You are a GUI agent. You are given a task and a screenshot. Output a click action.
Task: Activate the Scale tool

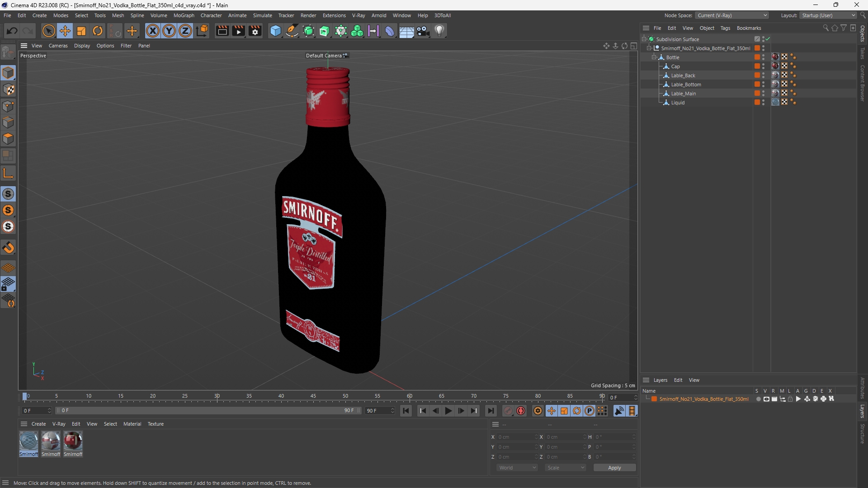pos(81,31)
